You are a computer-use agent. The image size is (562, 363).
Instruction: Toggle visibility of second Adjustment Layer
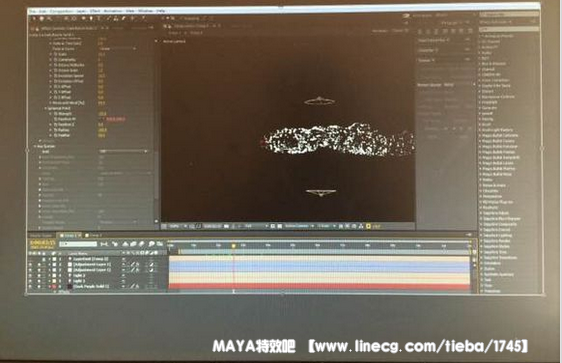pos(30,270)
